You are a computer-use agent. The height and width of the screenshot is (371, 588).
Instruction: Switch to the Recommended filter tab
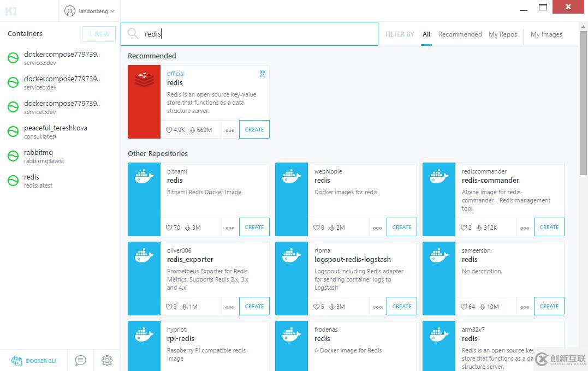point(460,34)
